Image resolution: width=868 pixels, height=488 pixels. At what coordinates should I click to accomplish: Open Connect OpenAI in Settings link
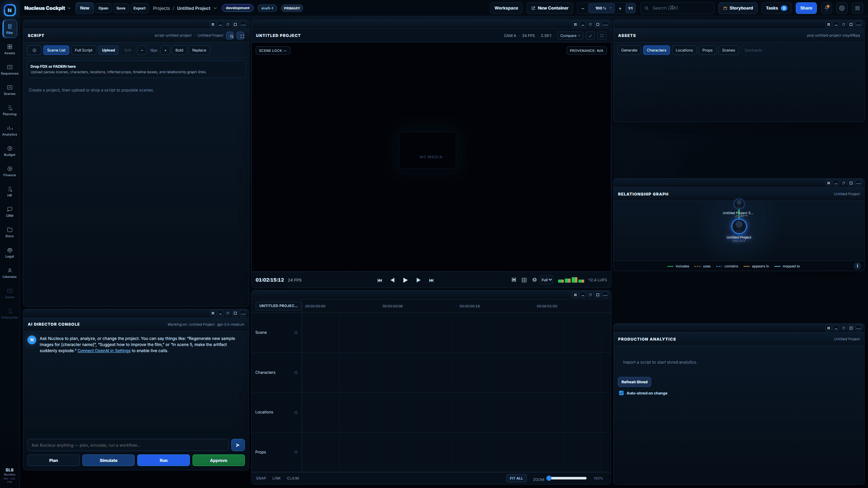(104, 351)
